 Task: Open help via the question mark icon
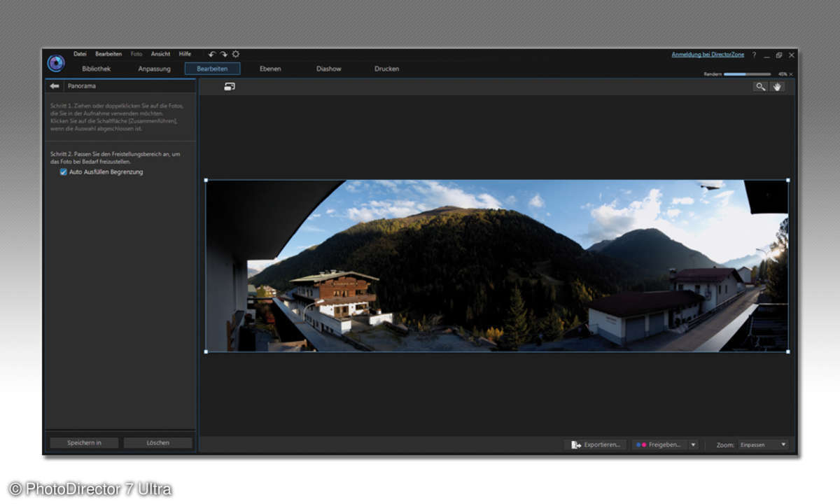coord(754,55)
